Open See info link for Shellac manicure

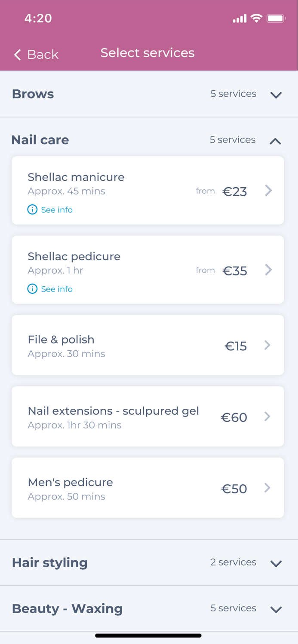coord(57,210)
